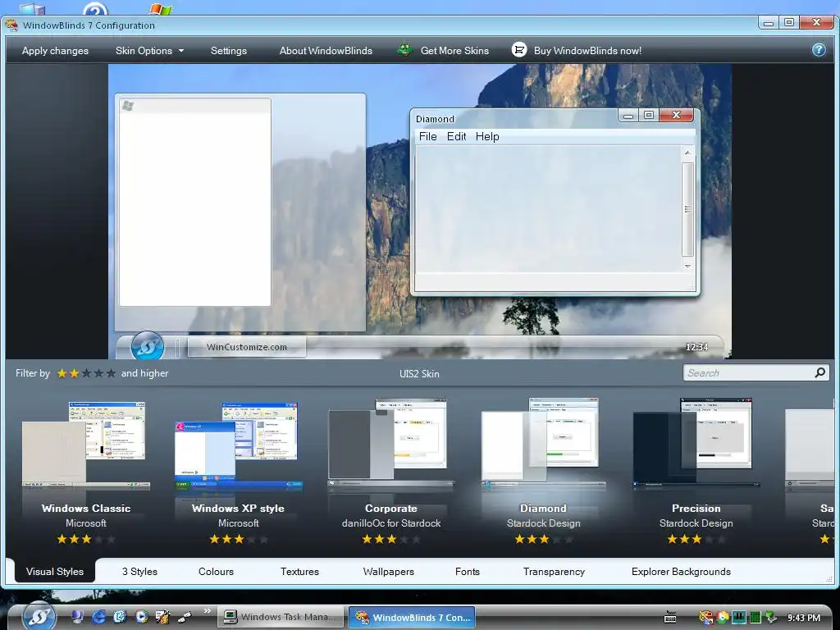Click the WinCustomize.com taskbar button in preview
The height and width of the screenshot is (630, 840).
pyautogui.click(x=246, y=347)
